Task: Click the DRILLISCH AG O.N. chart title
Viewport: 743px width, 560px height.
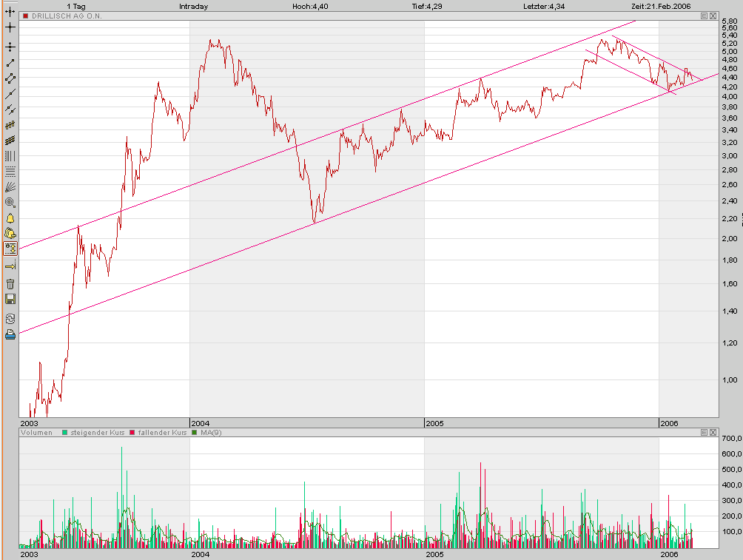Action: tap(67, 16)
